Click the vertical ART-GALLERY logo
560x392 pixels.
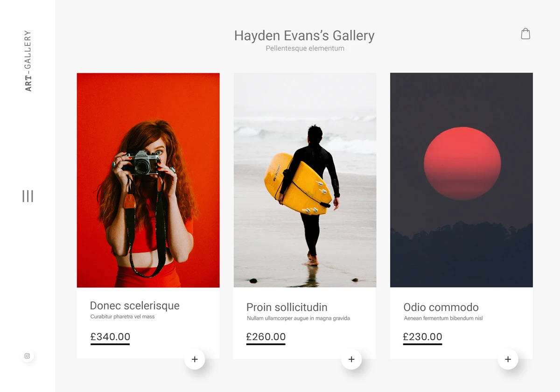[28, 61]
